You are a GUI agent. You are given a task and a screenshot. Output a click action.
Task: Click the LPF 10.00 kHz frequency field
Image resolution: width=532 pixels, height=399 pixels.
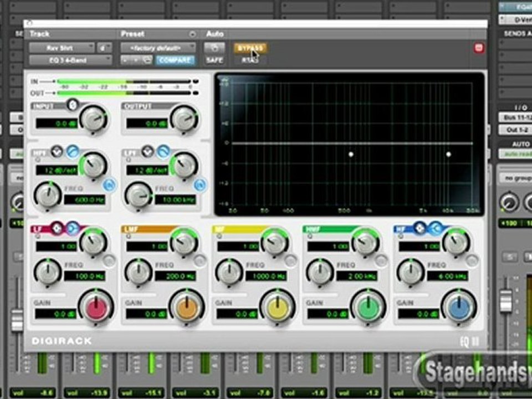[176, 200]
